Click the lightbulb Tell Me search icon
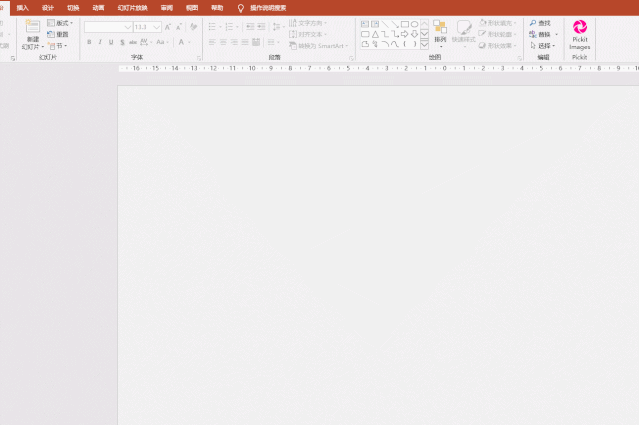 240,7
